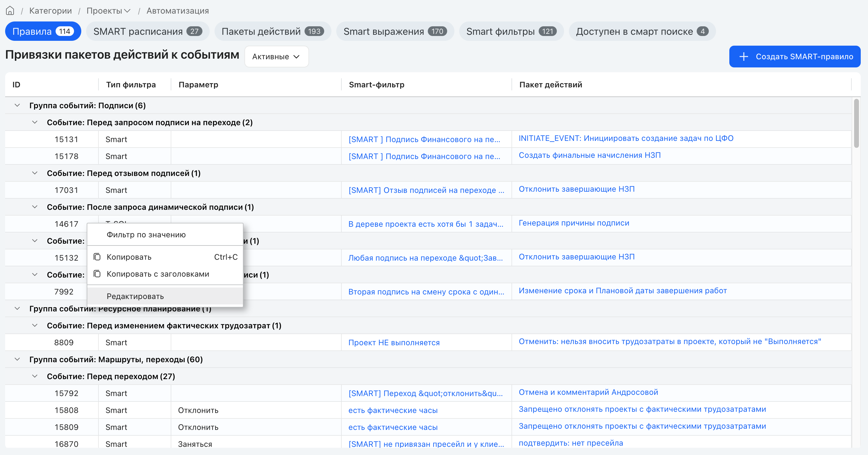Choose Копировать с заголовками menu entry
Screen dimensions: 868x455
click(165, 274)
